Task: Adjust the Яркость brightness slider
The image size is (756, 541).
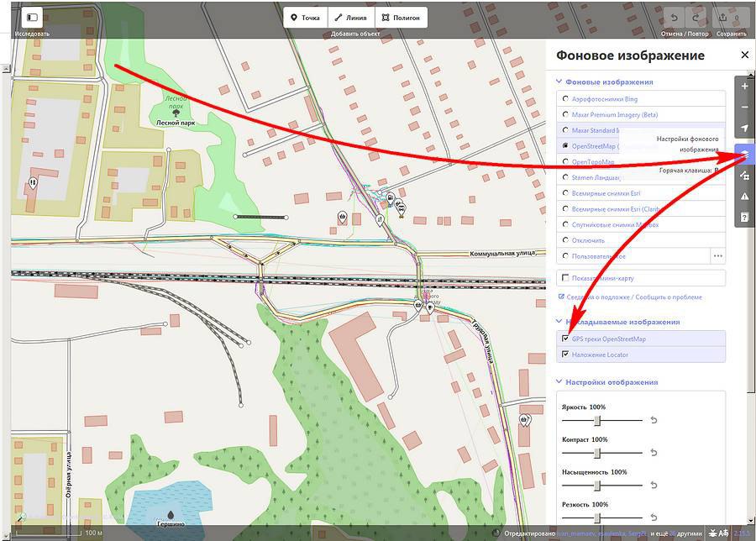Action: [x=602, y=421]
